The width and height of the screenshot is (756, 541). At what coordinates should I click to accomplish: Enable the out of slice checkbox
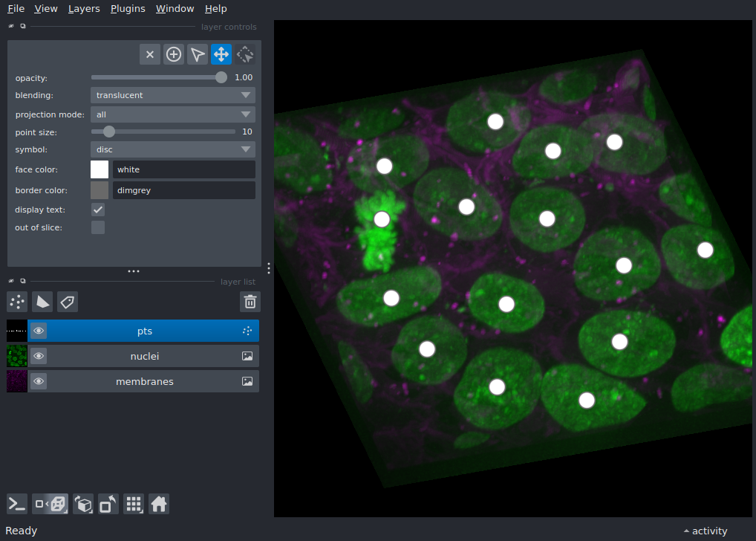point(97,227)
